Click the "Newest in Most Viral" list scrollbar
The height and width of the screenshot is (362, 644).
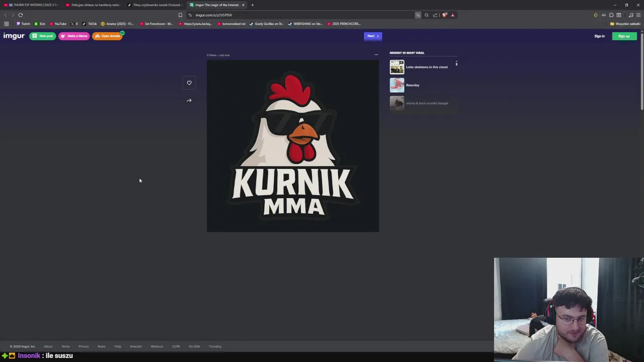(456, 63)
